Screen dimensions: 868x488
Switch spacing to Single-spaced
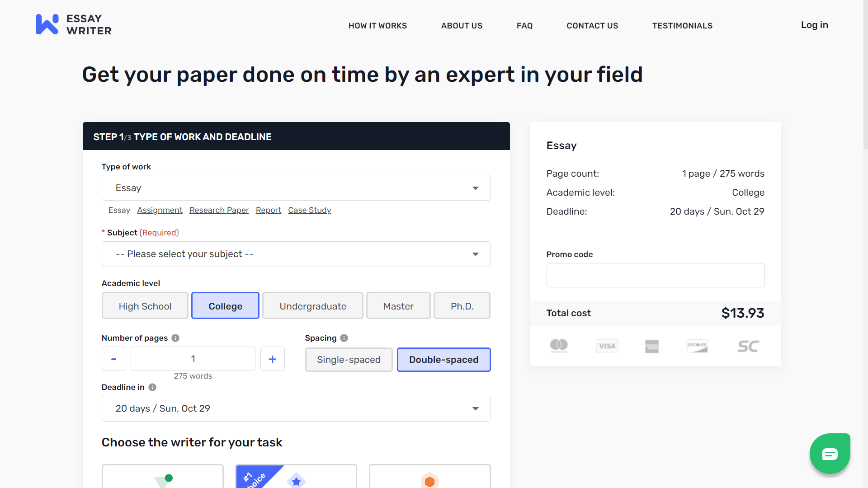(x=349, y=360)
